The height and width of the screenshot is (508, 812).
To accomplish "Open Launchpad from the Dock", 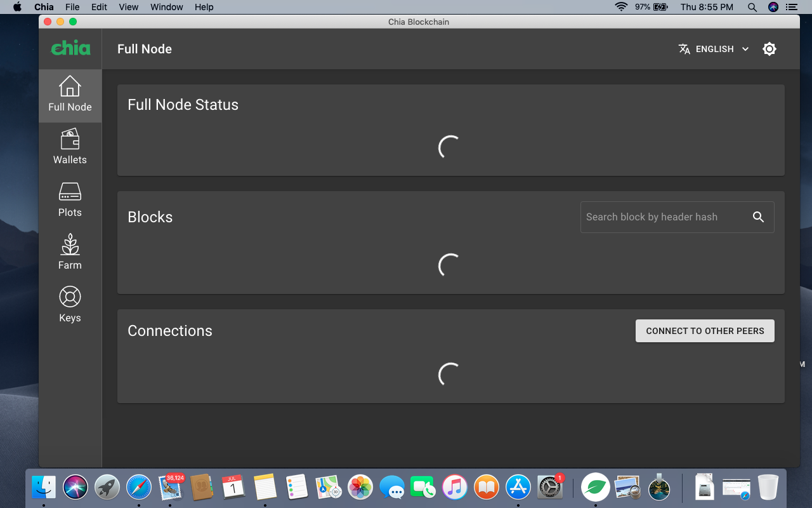I will (x=107, y=487).
